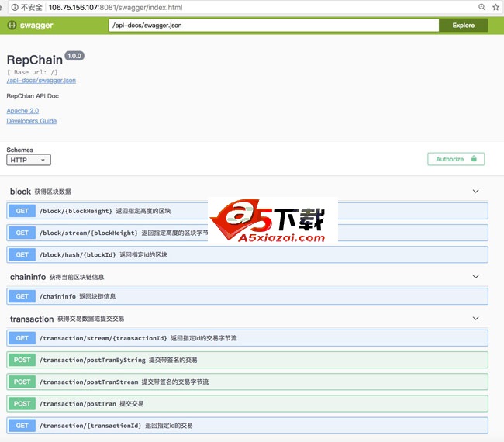Open the Developers Guide link

point(32,121)
